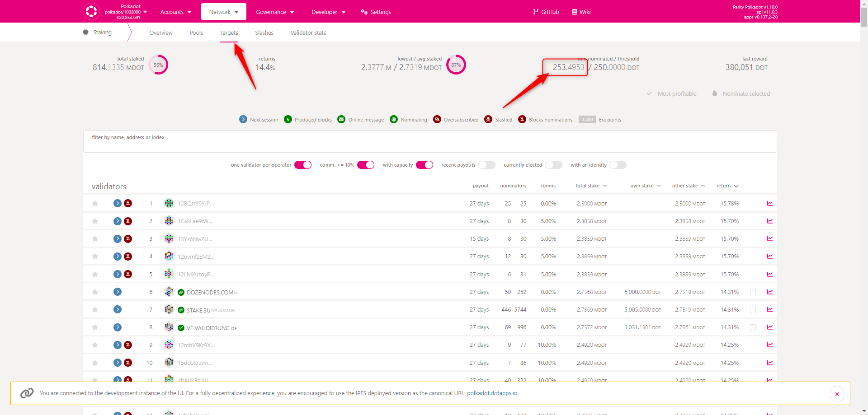Tick the VF VALIDIERUNG row checkbox
The height and width of the screenshot is (415, 868).
[x=753, y=327]
